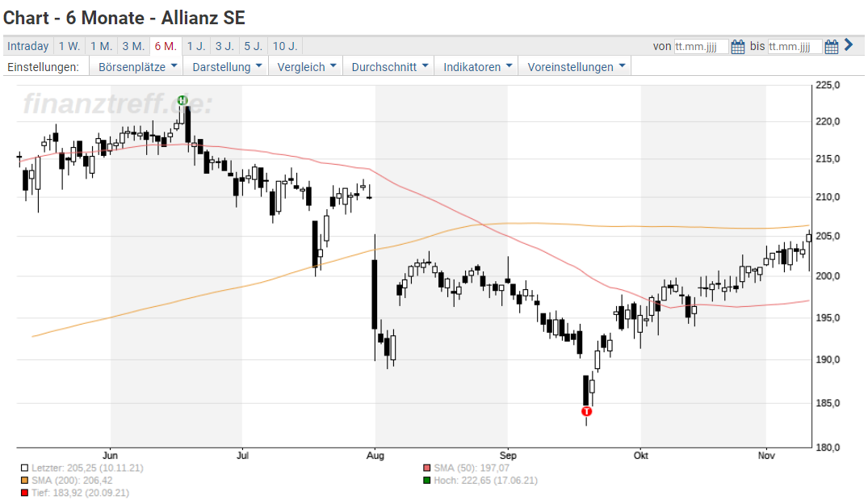Open the 'bis' date calendar picker
The height and width of the screenshot is (500, 868).
pyautogui.click(x=831, y=47)
